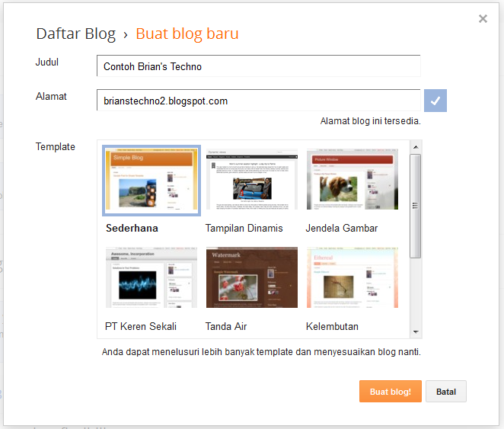Click the blue checkmark availability icon
504x429 pixels.
pyautogui.click(x=435, y=101)
